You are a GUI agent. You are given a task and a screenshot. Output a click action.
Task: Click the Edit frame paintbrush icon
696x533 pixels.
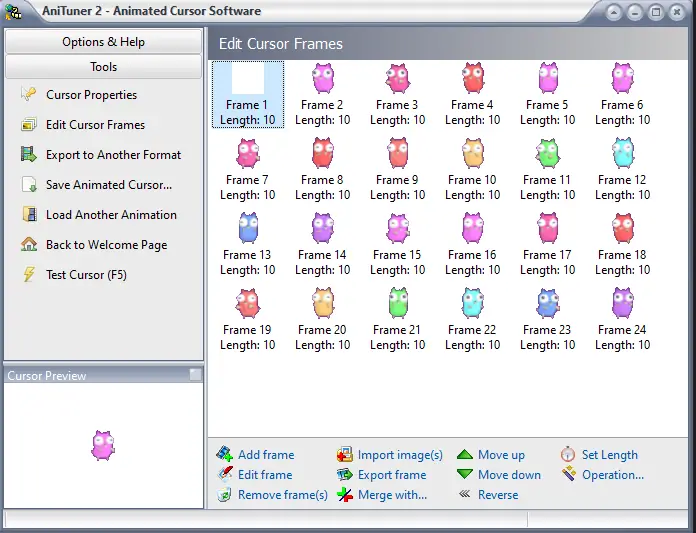tap(225, 474)
